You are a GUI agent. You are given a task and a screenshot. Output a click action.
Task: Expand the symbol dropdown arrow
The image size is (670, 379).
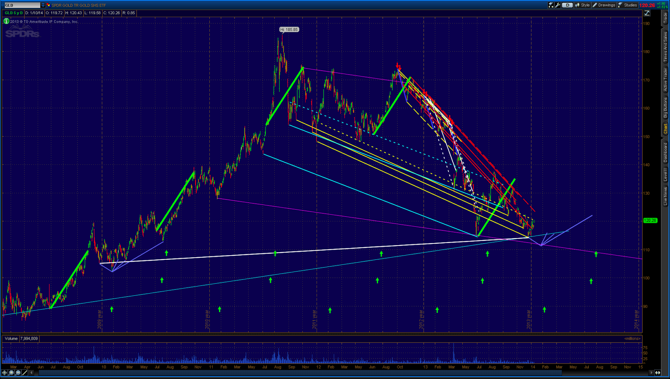click(x=43, y=5)
